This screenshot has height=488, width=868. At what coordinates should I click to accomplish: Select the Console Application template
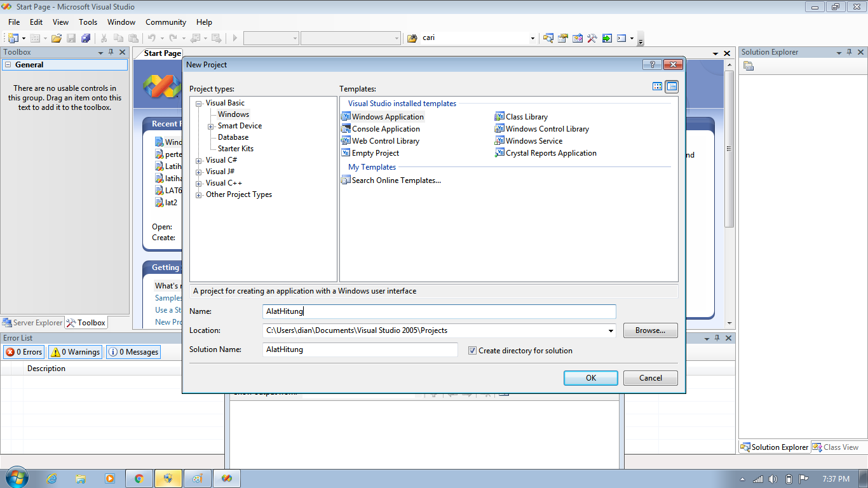click(381, 129)
